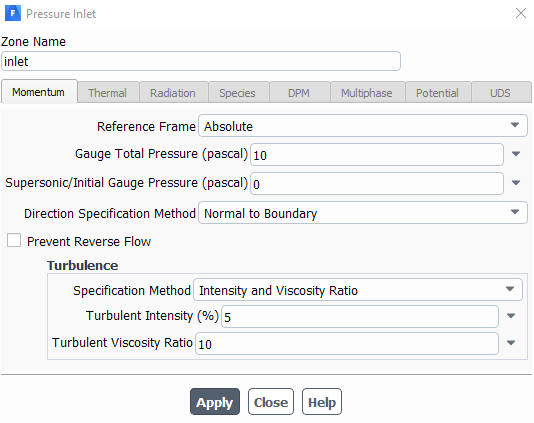Switch to the Thermal tab
Image resolution: width=534 pixels, height=423 pixels.
[108, 92]
